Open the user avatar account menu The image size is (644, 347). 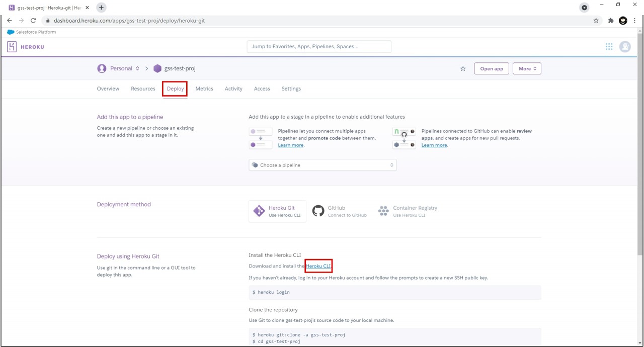click(x=625, y=47)
